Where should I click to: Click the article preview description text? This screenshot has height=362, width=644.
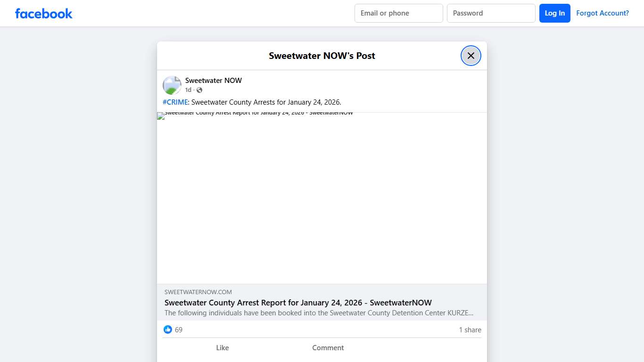pos(319,313)
